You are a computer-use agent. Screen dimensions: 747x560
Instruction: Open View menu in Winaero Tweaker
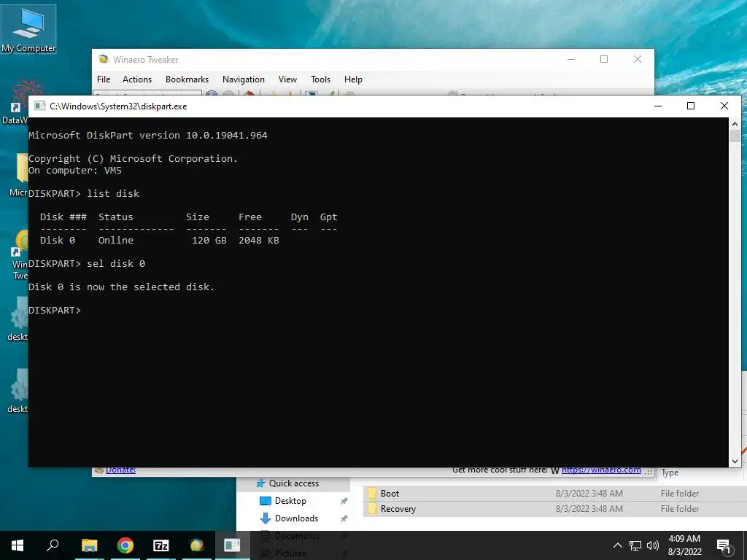coord(287,79)
